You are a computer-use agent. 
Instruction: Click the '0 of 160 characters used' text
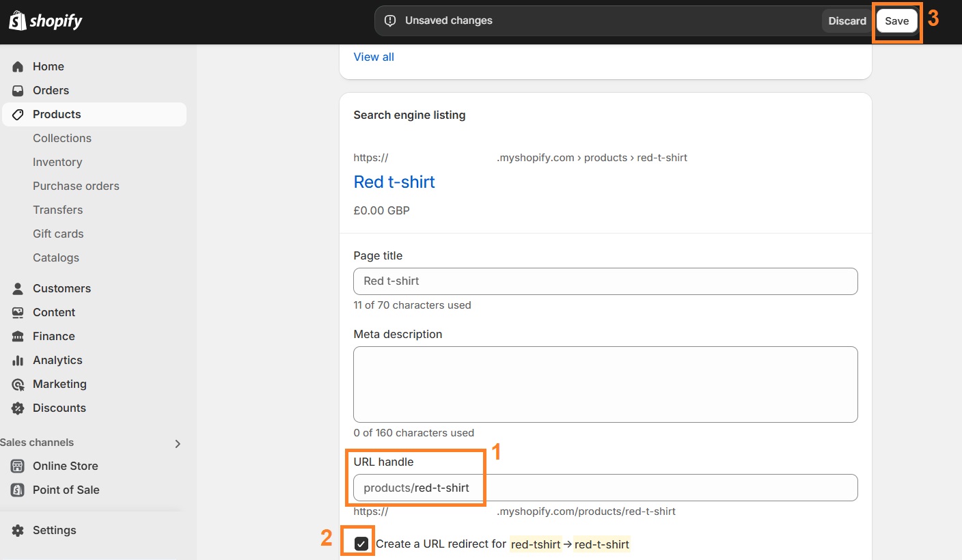[x=413, y=432]
